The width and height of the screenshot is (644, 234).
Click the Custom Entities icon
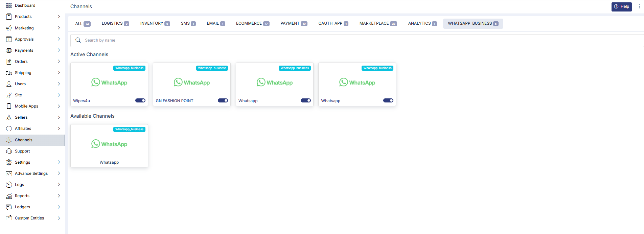coord(9,218)
